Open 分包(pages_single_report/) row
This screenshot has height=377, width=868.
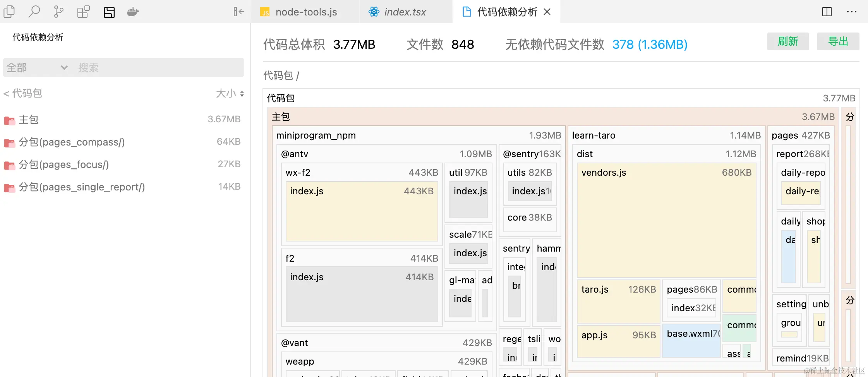point(124,187)
